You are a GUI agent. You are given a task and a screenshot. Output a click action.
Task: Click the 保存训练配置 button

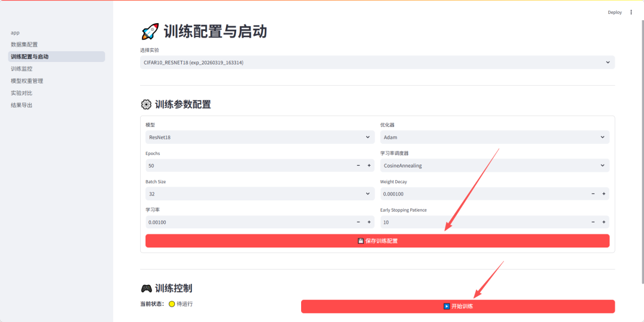coord(377,241)
